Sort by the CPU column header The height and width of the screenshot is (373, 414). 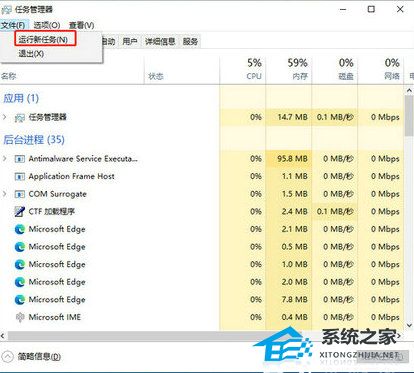tap(254, 69)
